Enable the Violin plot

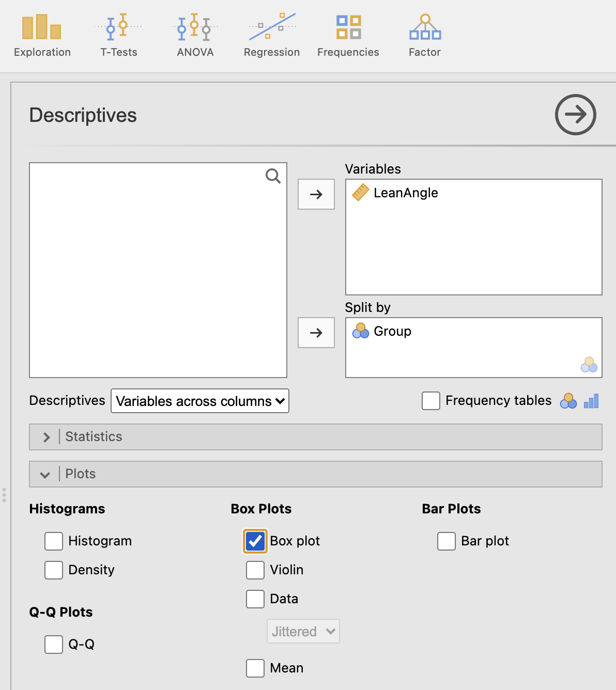pyautogui.click(x=255, y=570)
